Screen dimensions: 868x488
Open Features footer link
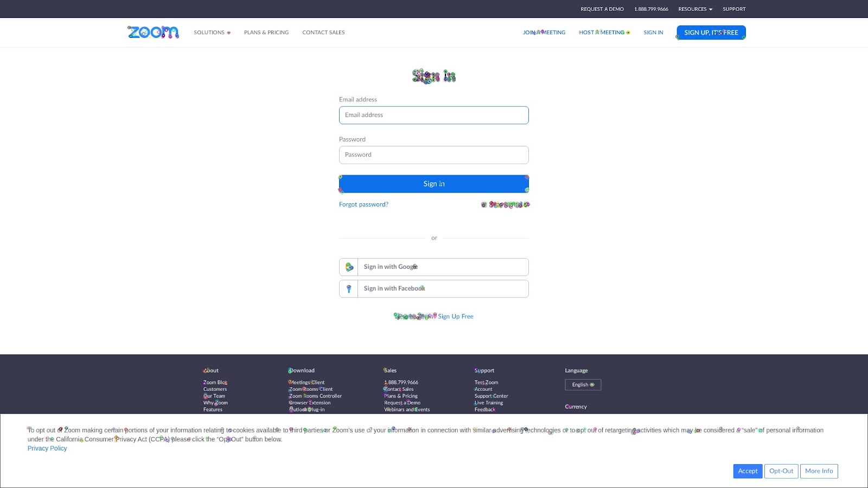[213, 409]
